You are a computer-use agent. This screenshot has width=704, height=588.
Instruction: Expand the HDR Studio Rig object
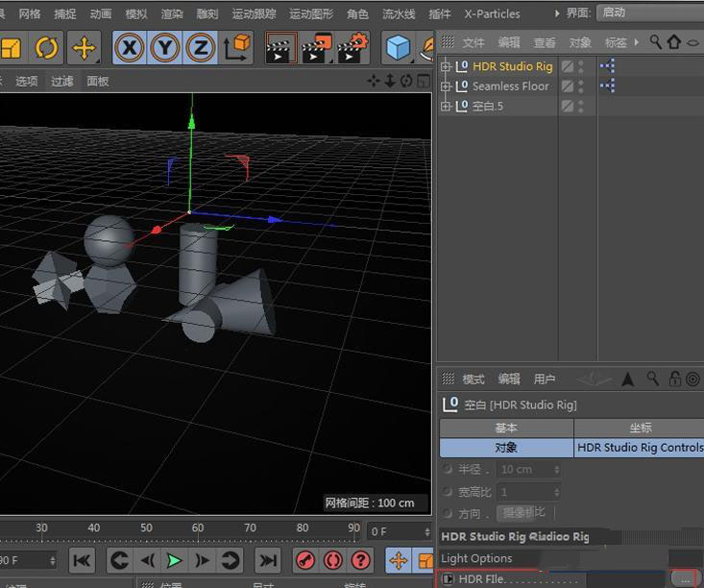click(x=446, y=66)
